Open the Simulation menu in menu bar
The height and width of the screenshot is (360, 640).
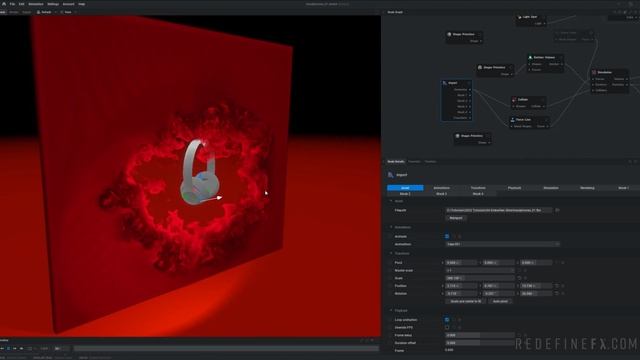click(x=36, y=4)
